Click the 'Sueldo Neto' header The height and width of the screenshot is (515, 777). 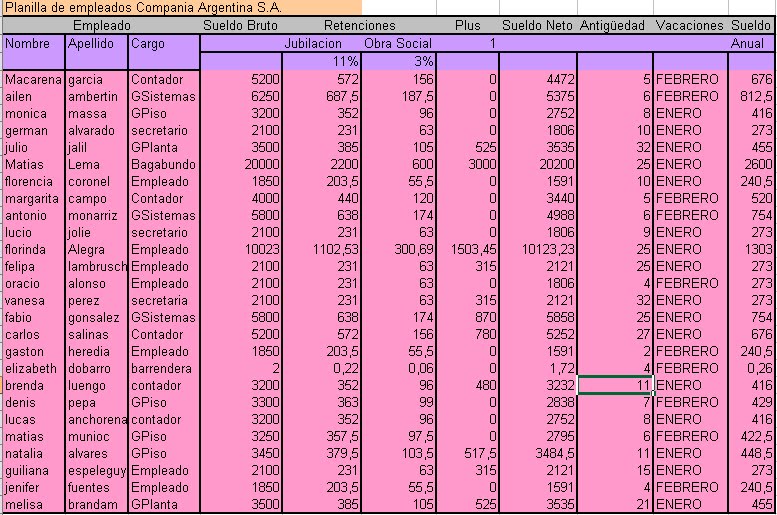pyautogui.click(x=538, y=25)
